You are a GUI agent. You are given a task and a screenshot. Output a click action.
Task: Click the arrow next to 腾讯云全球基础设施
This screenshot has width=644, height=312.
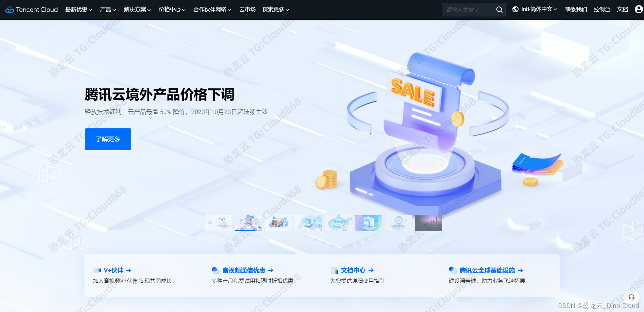tap(520, 270)
